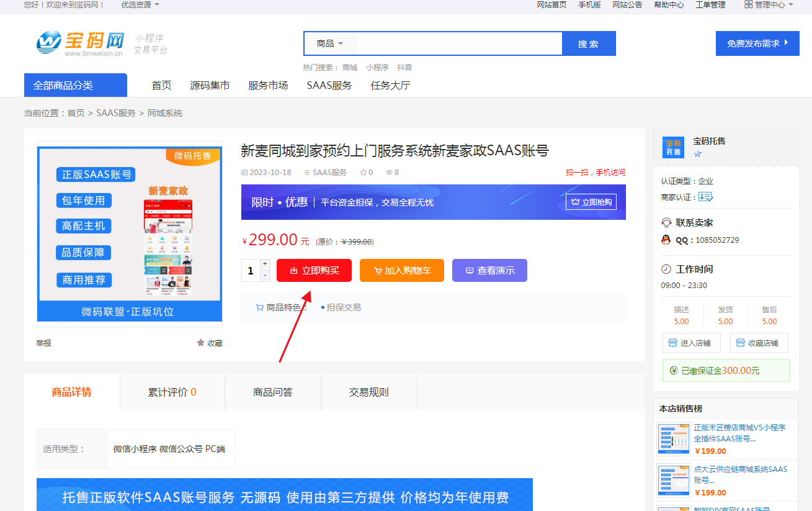
Task: Click the 管理中心 grid icon
Action: (748, 4)
